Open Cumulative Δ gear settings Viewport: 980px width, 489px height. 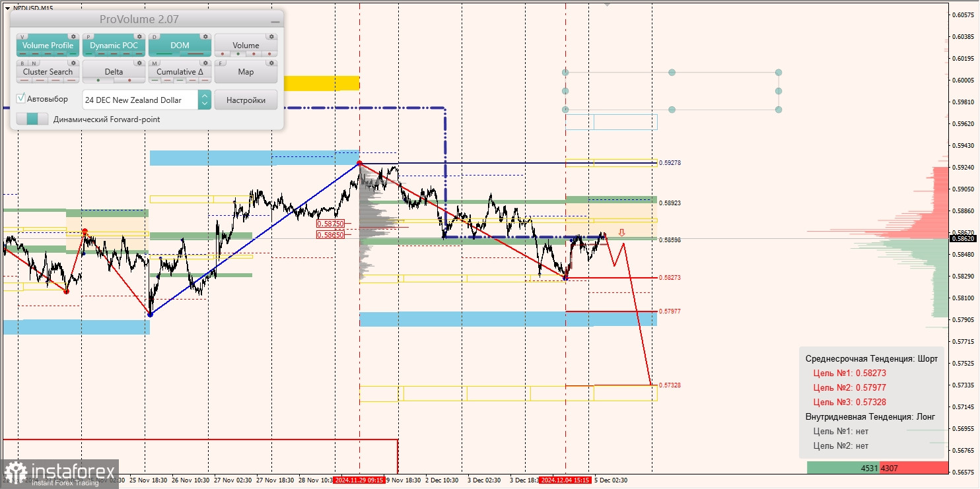pos(205,63)
